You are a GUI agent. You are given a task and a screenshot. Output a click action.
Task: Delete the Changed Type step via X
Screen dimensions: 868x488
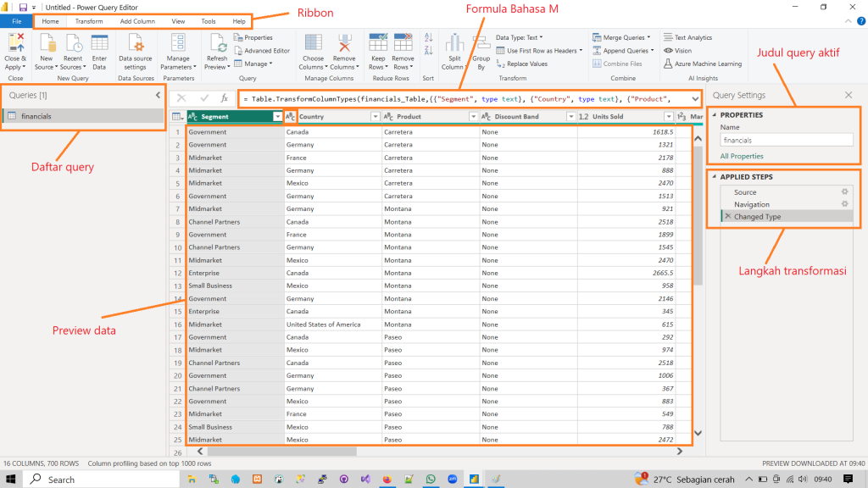727,217
